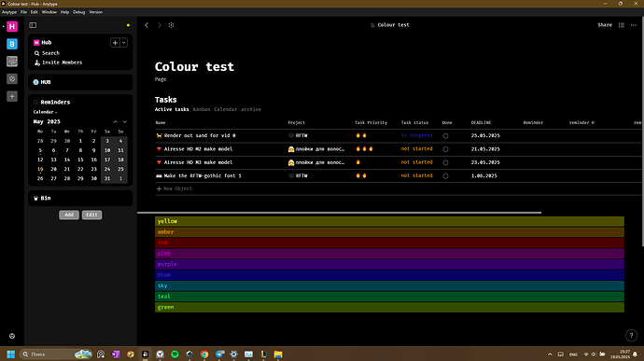Select the yellow colour bar
This screenshot has width=644, height=361.
[389, 221]
